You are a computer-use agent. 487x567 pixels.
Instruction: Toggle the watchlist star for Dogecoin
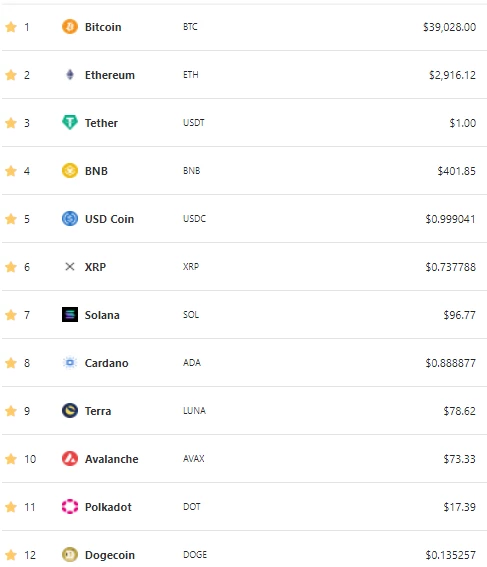11,555
